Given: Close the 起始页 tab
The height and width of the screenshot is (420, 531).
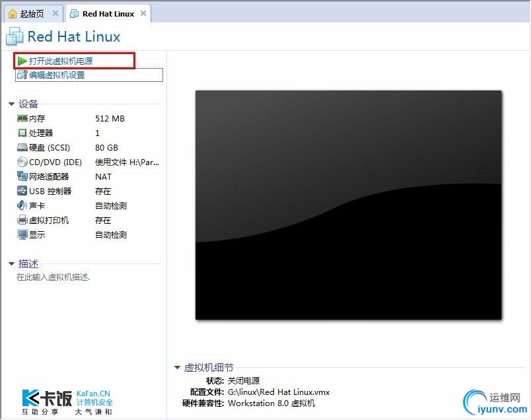Looking at the screenshot, I should [55, 14].
